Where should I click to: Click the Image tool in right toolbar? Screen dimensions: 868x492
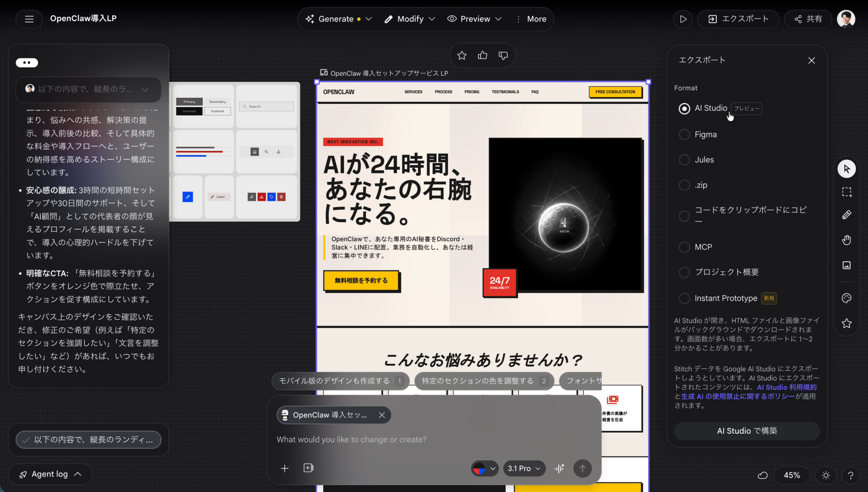coord(847,265)
